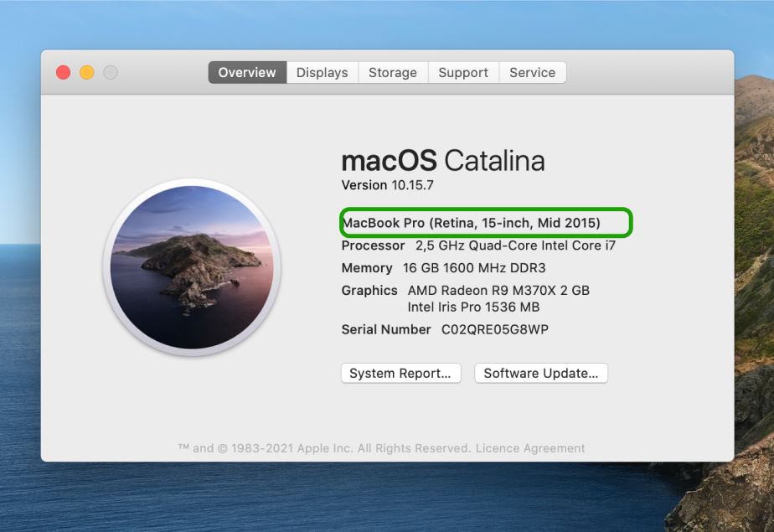Open the Displays tab

[322, 73]
